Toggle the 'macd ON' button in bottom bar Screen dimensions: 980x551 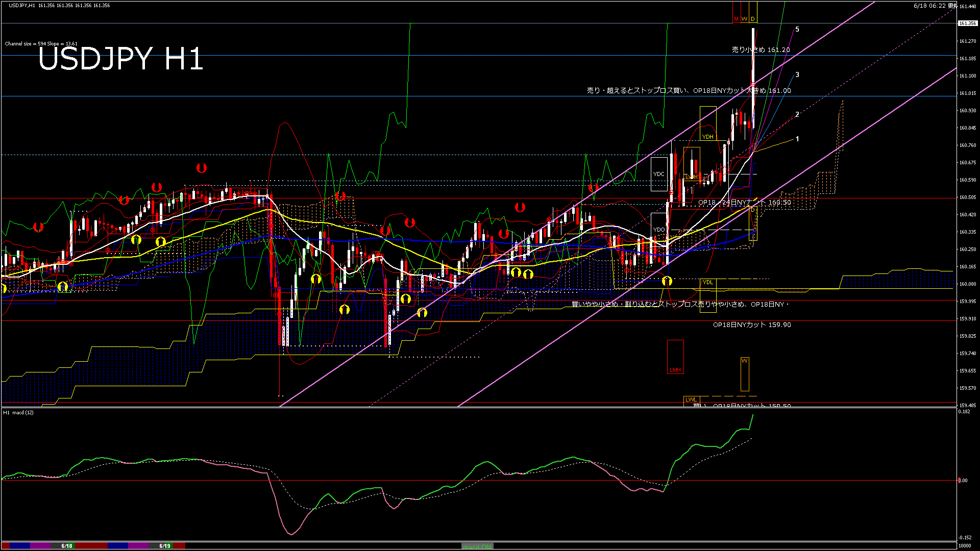click(477, 546)
